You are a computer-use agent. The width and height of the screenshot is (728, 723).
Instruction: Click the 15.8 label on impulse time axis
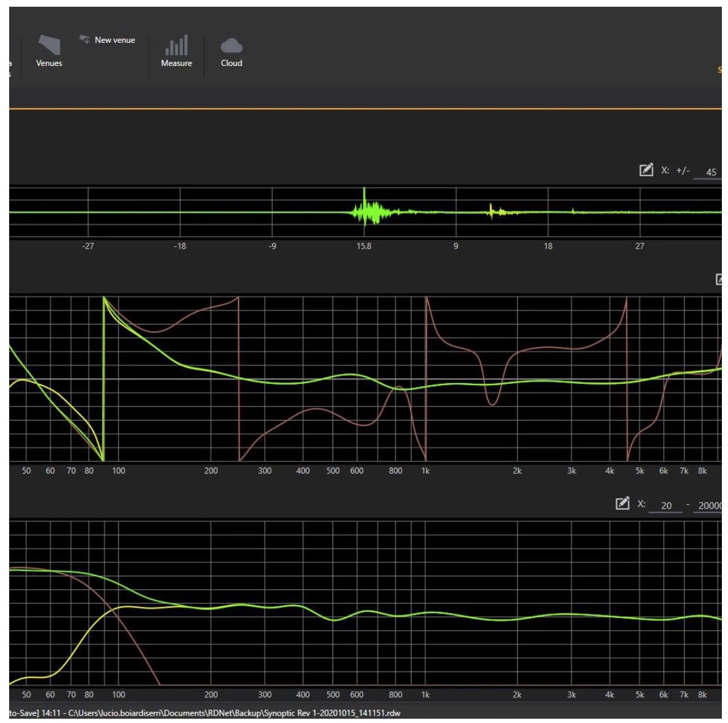[x=364, y=246]
